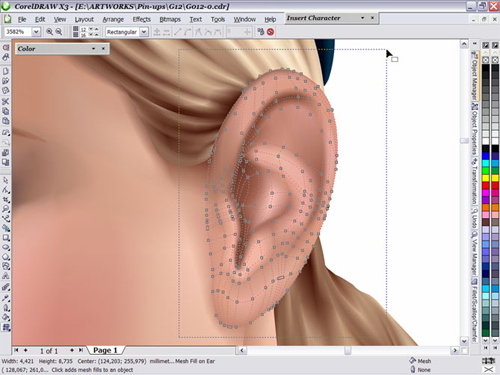The height and width of the screenshot is (375, 500).
Task: Click the red Clear Mesh icon
Action: tap(270, 32)
